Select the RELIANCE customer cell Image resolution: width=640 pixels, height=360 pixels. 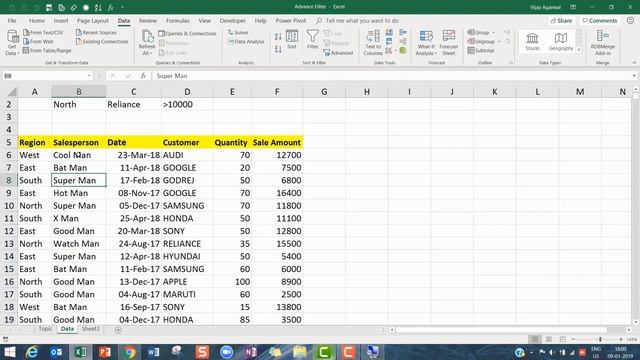187,244
